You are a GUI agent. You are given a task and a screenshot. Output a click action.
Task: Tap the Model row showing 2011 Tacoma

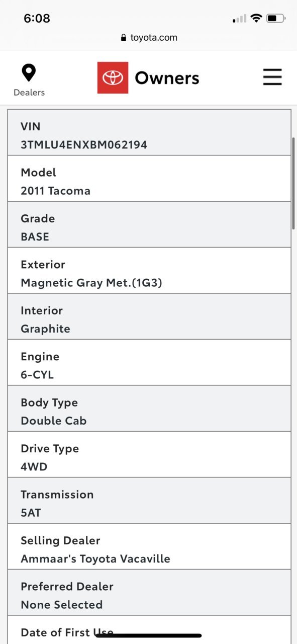(x=149, y=179)
